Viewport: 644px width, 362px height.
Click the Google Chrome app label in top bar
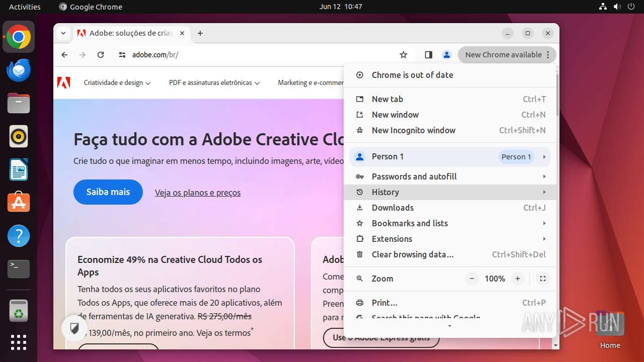tap(91, 7)
